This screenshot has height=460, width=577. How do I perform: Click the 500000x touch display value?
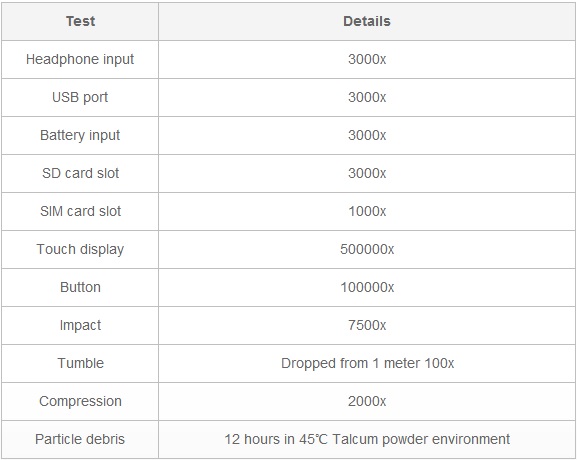click(x=367, y=250)
